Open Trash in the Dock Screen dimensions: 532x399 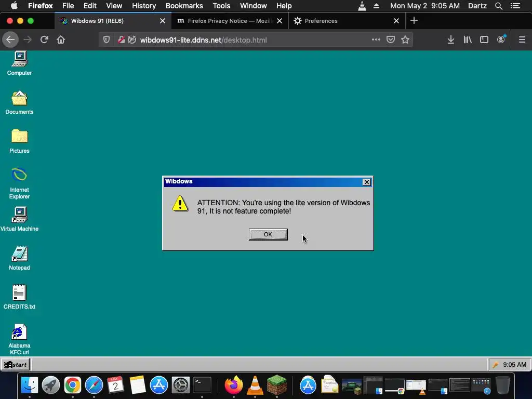[x=503, y=385]
